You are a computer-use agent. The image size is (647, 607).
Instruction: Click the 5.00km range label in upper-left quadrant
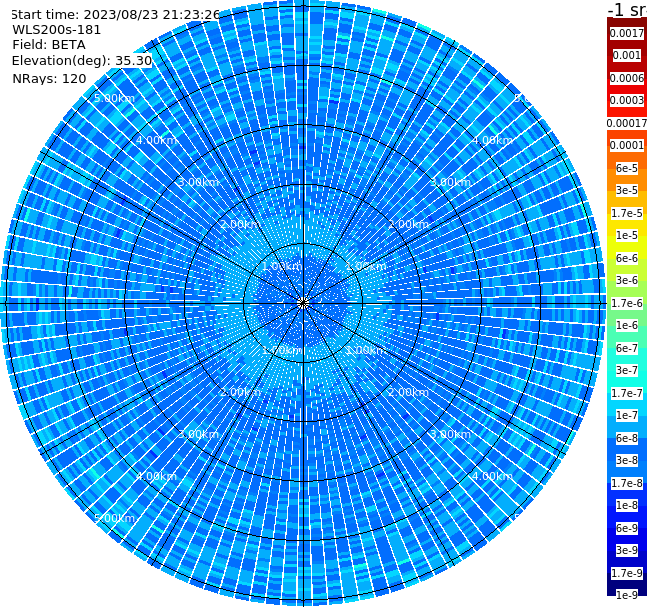tap(114, 98)
